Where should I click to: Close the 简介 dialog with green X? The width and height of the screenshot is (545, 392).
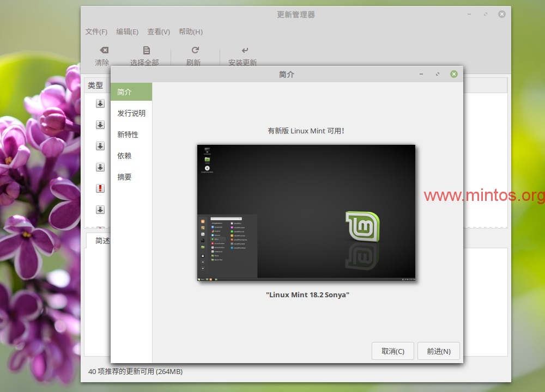click(x=454, y=74)
